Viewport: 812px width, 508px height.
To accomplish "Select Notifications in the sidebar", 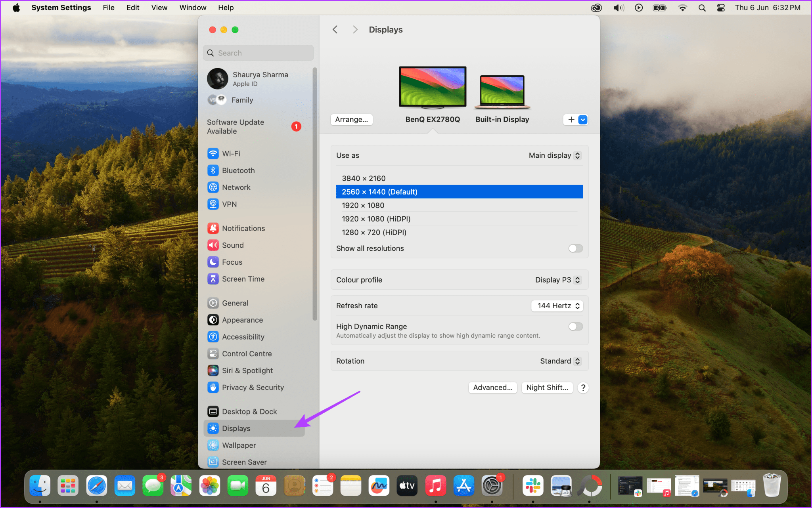I will click(243, 228).
